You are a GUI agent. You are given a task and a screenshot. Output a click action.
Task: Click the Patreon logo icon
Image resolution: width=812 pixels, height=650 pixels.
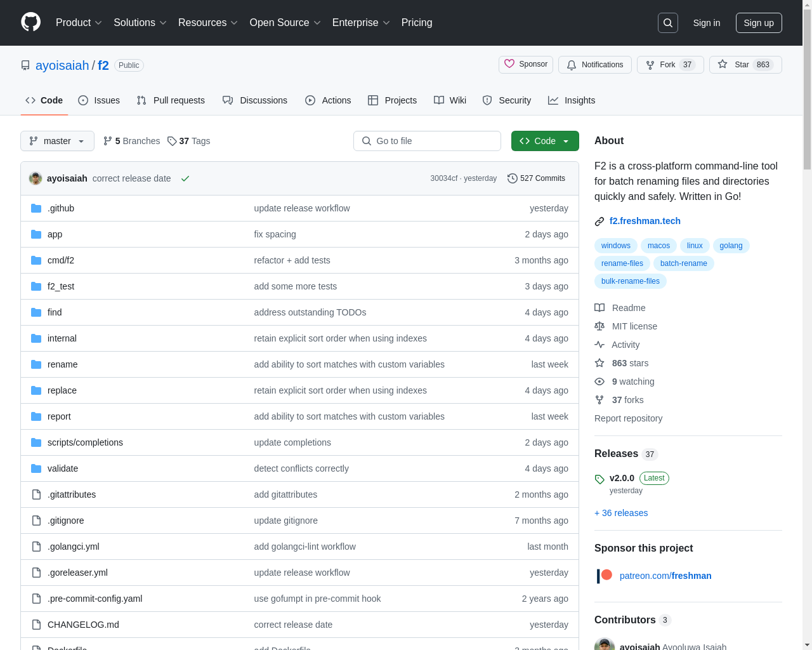click(605, 576)
